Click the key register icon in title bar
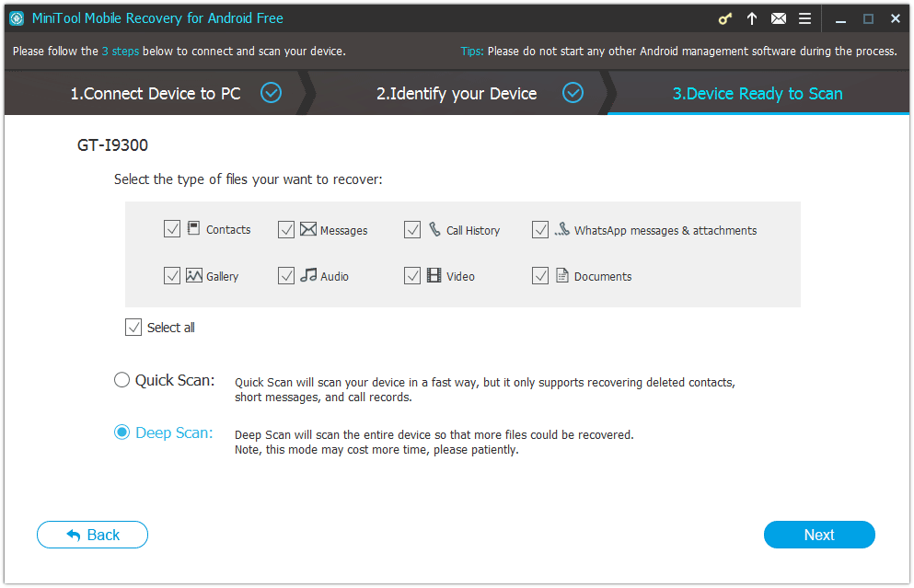914x588 pixels. [x=724, y=18]
